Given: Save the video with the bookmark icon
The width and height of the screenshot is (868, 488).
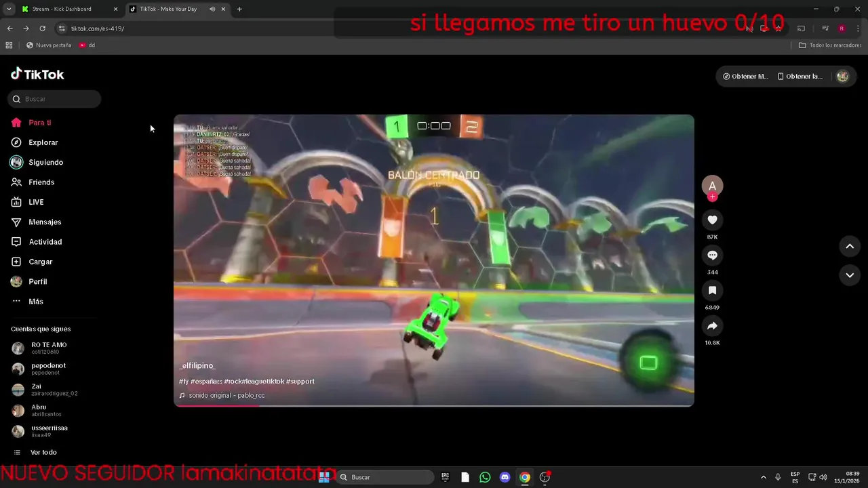Looking at the screenshot, I should coord(712,290).
